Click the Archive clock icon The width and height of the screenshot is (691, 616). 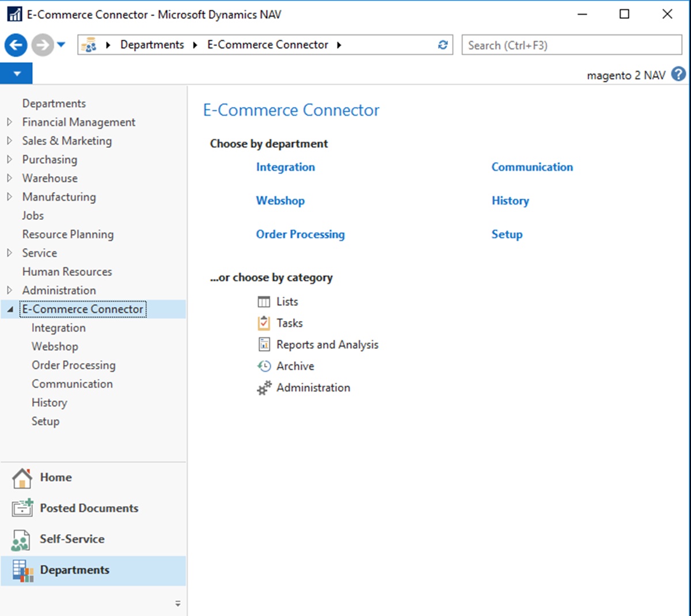(x=264, y=366)
